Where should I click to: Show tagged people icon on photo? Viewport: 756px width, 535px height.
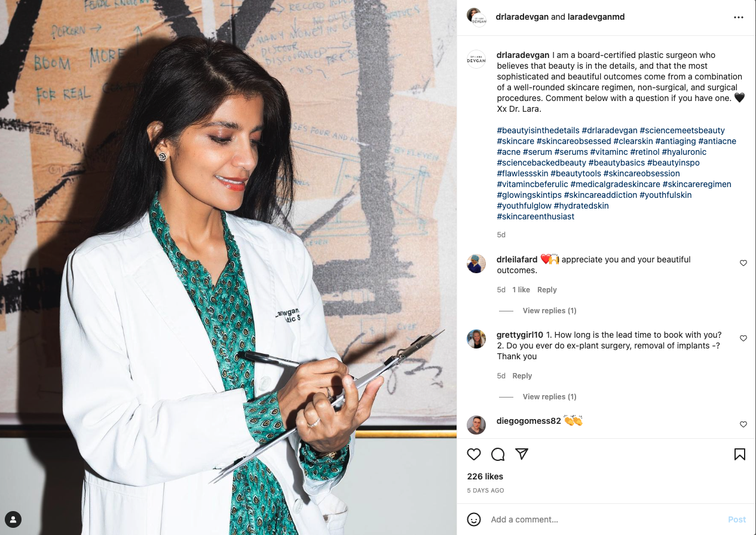coord(13,519)
